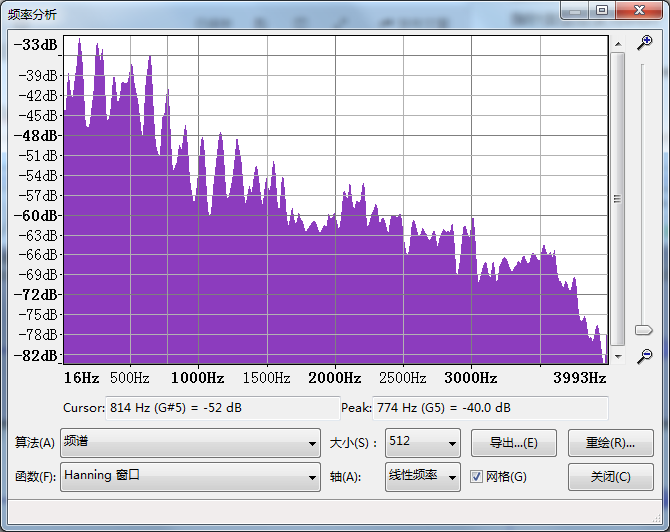670x532 pixels.
Task: Click the Cursor readout field
Action: (222, 408)
